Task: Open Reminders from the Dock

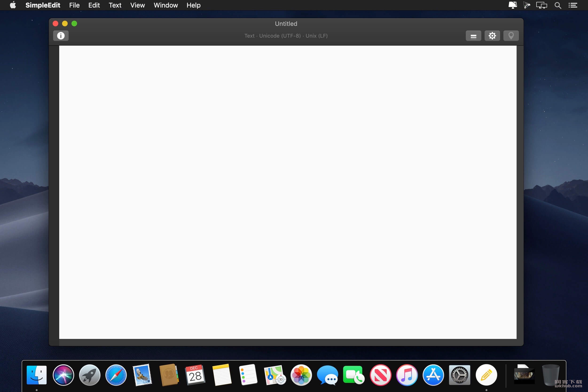Action: [x=248, y=375]
